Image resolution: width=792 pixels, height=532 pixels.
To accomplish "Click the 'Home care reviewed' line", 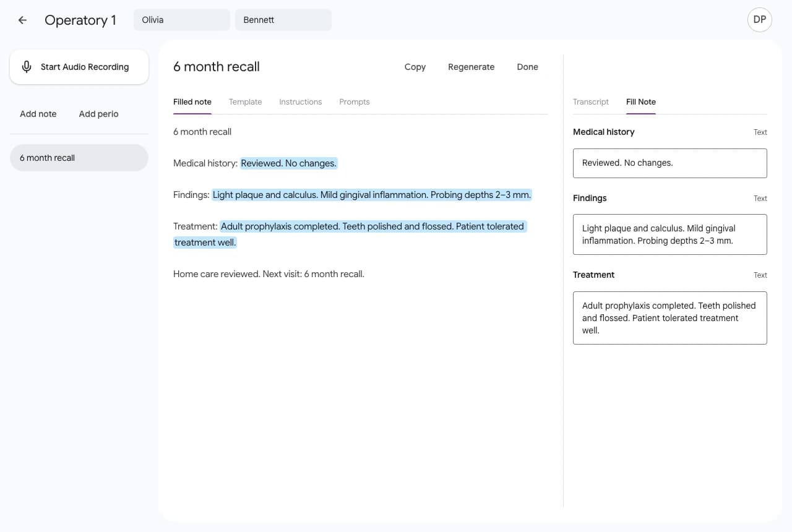I will click(269, 274).
